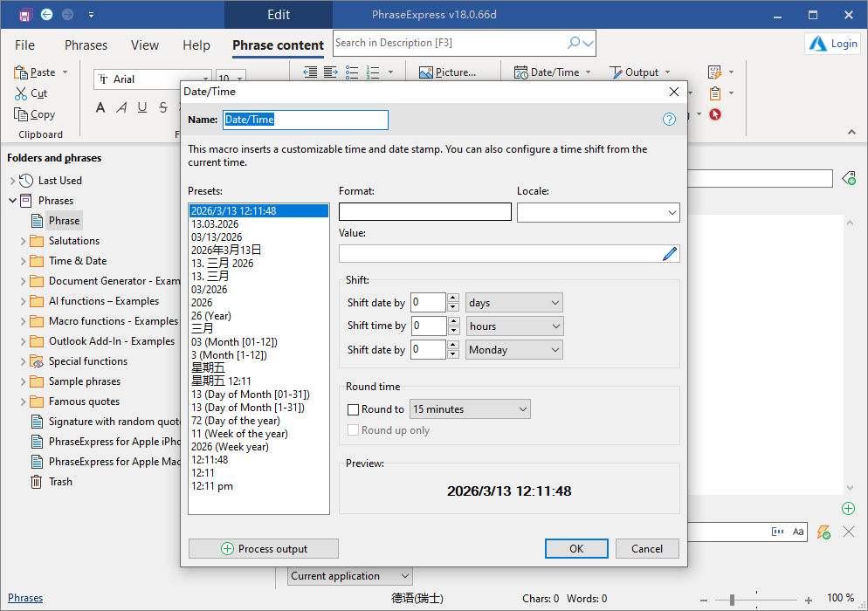Click the green plus add icon

tap(848, 508)
